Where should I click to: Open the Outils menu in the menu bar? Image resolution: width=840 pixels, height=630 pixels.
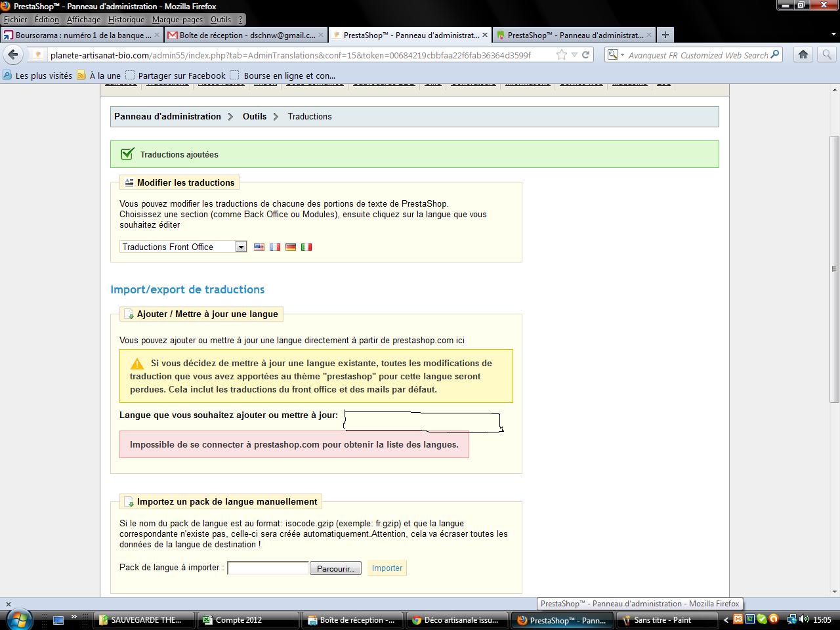point(220,20)
